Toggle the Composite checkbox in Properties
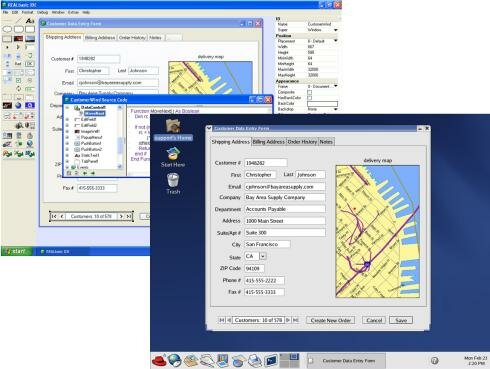This screenshot has width=490, height=369. point(309,92)
